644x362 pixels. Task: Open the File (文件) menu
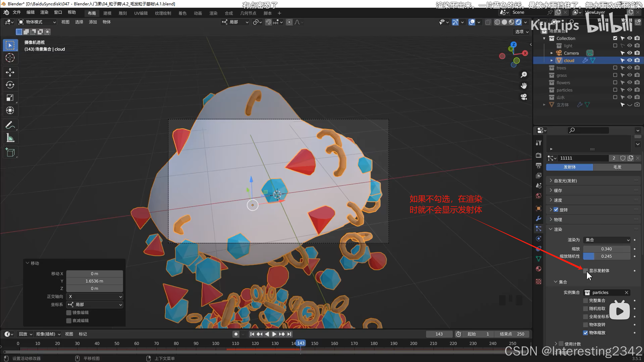[17, 12]
